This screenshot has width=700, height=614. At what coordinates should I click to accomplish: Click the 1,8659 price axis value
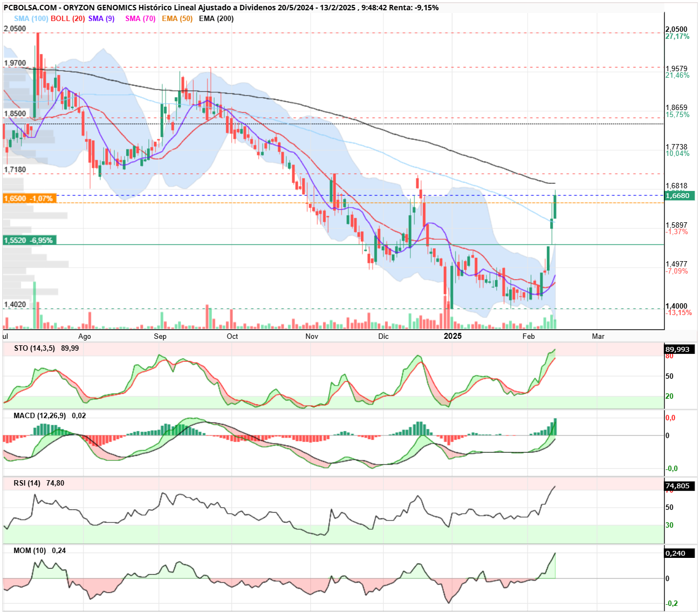click(677, 108)
